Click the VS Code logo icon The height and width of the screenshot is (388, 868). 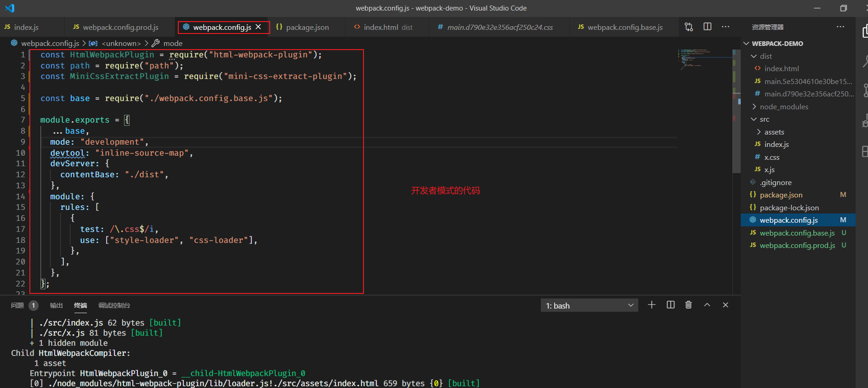[x=10, y=8]
